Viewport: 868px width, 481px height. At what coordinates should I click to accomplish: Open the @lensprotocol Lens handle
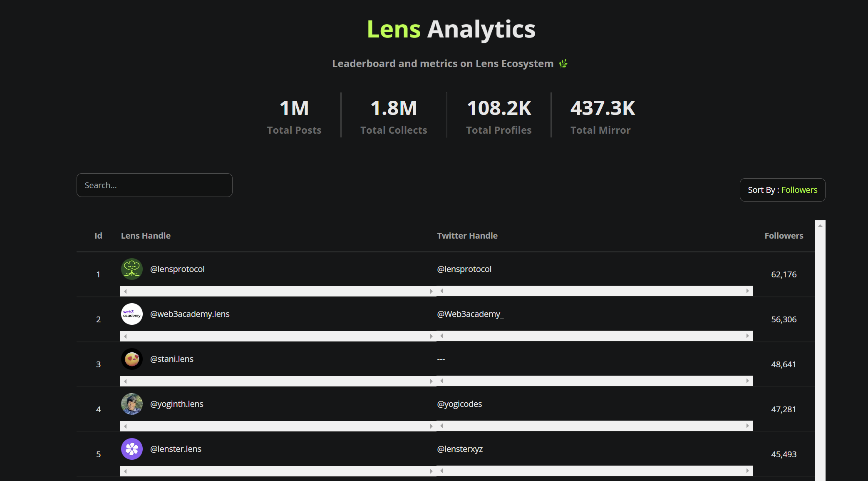click(177, 269)
